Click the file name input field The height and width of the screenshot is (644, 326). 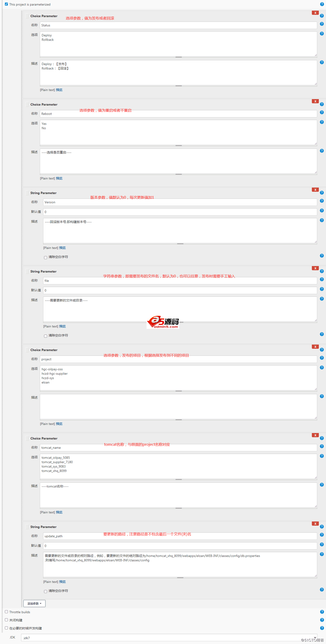180,281
